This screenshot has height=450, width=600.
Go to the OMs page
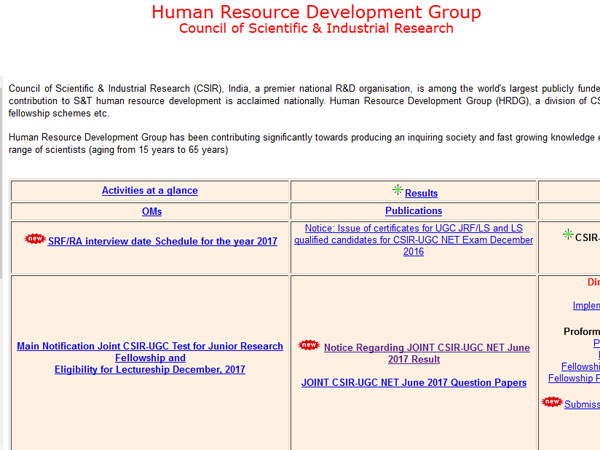coord(150,212)
